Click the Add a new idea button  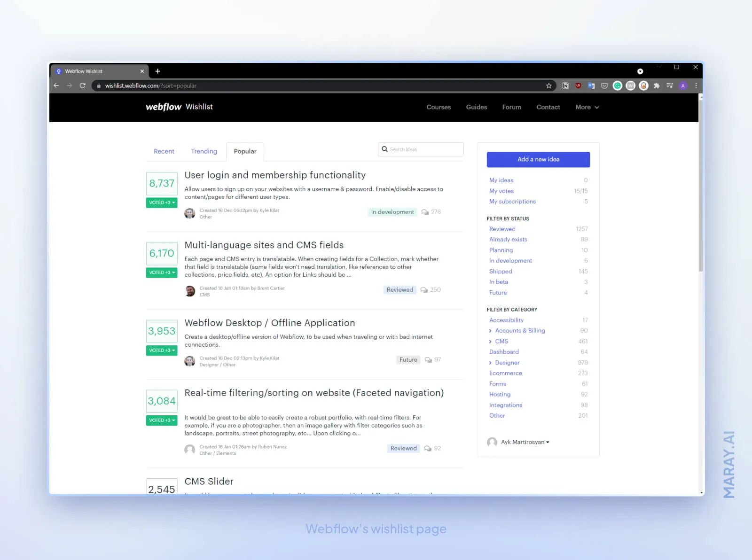[x=538, y=159]
